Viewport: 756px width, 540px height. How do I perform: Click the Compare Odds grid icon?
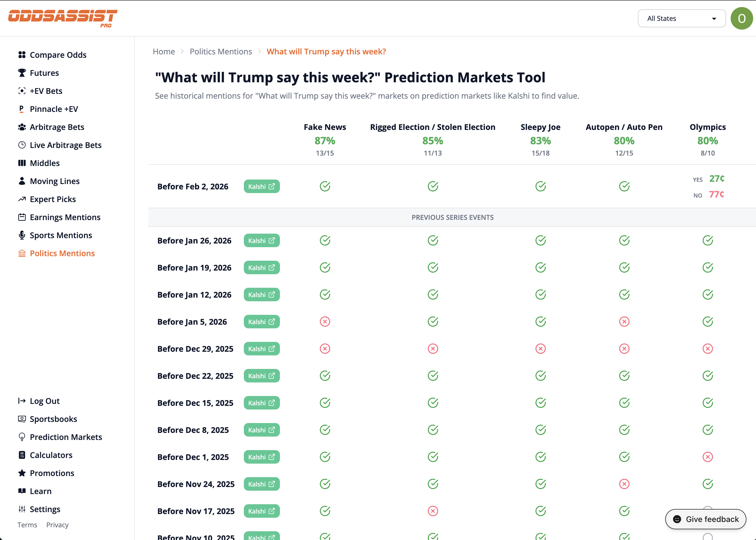coord(22,55)
